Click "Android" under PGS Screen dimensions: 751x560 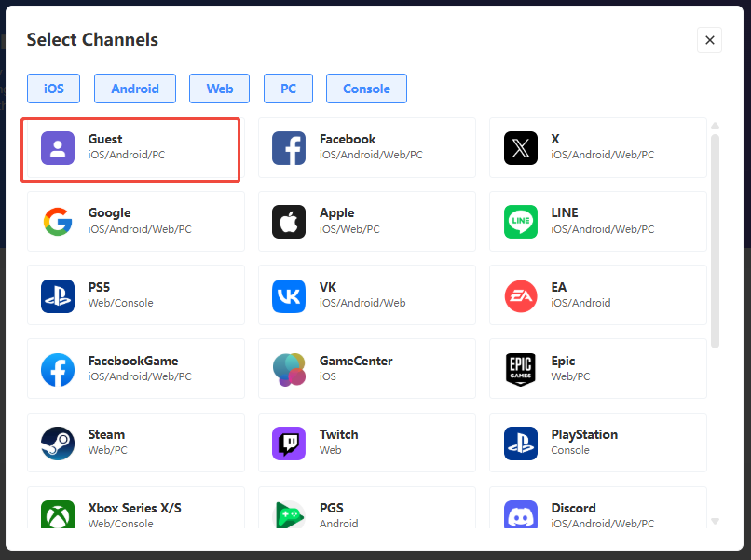[338, 524]
